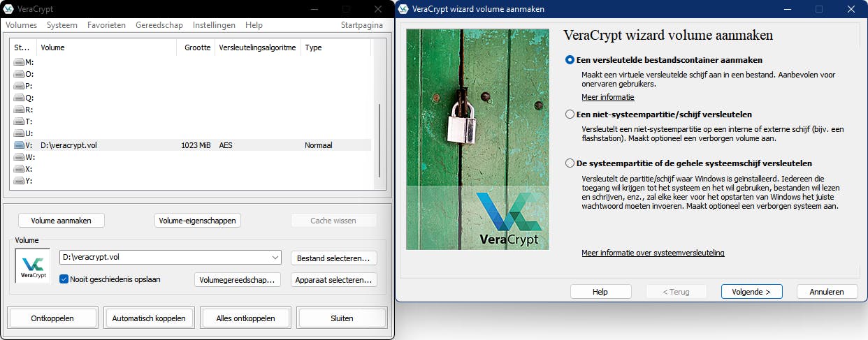Click the 'Volume aanmaken' button
The height and width of the screenshot is (340, 868).
[x=62, y=221]
